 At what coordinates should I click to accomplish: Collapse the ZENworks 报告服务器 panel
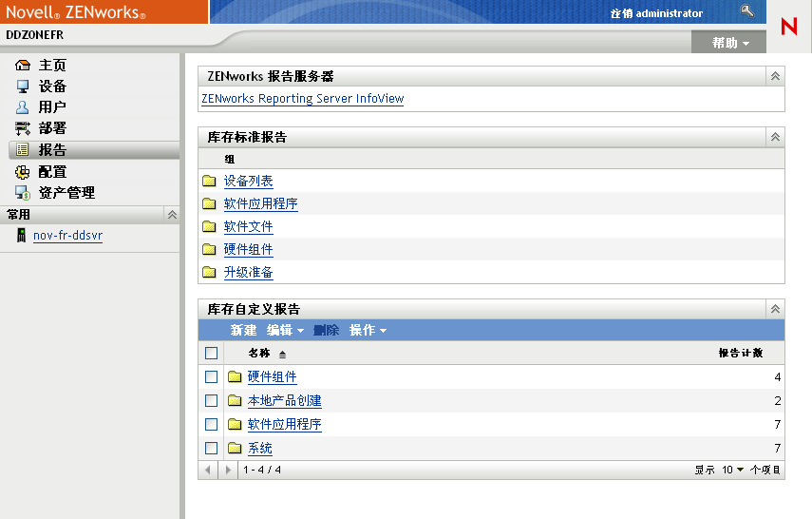(x=775, y=76)
